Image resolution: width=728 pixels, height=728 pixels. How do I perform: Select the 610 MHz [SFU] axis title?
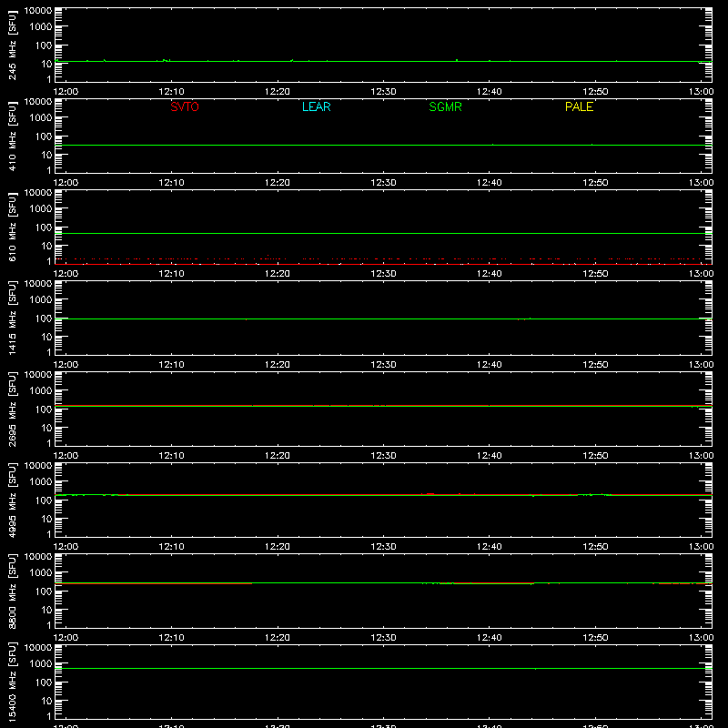click(x=12, y=227)
